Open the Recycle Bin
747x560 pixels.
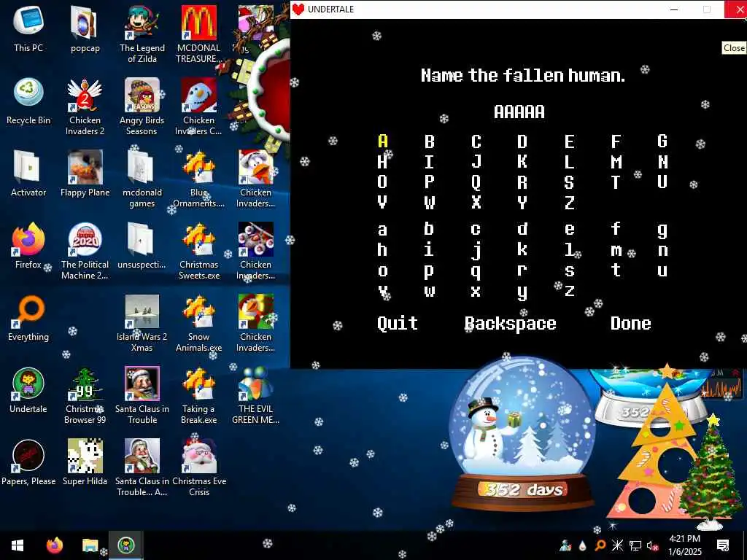coord(28,102)
